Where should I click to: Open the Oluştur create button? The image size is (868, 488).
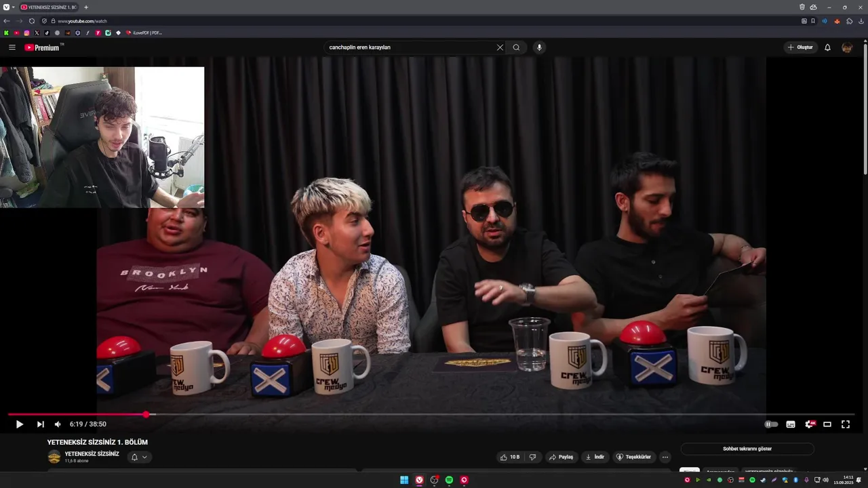click(x=800, y=47)
